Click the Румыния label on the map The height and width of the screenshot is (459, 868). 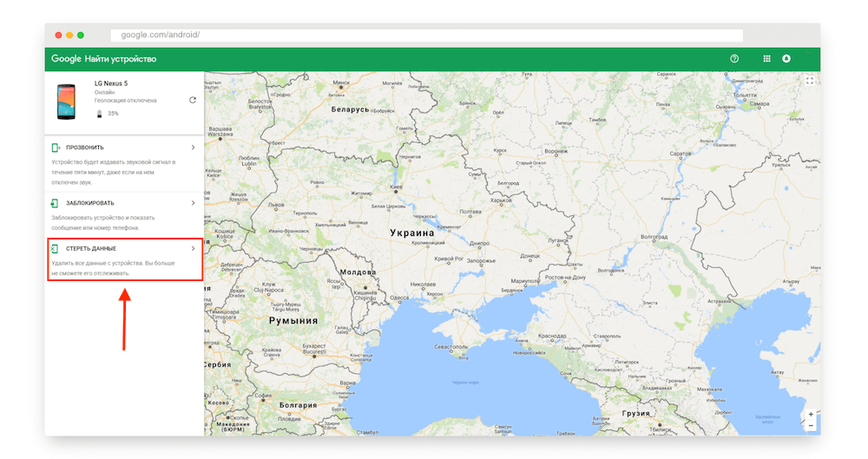293,320
